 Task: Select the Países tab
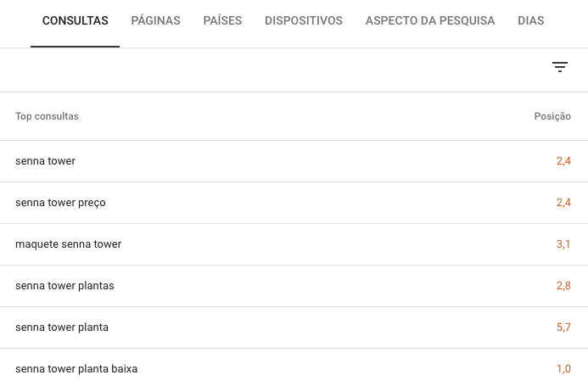point(222,20)
